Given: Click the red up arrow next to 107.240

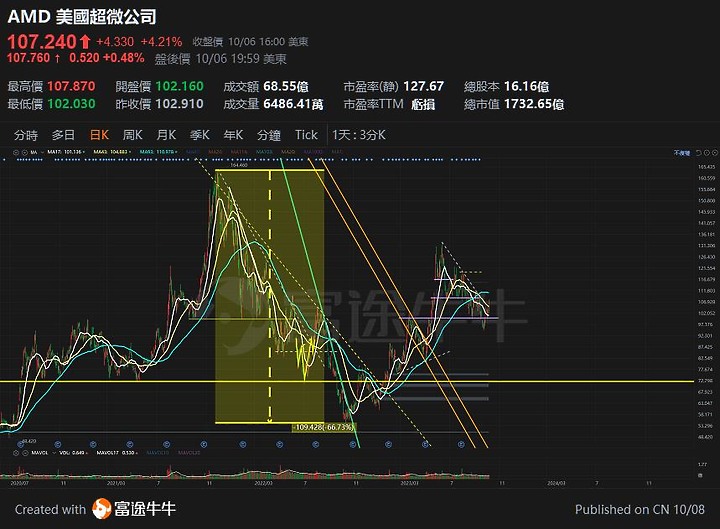Looking at the screenshot, I should click(x=84, y=42).
